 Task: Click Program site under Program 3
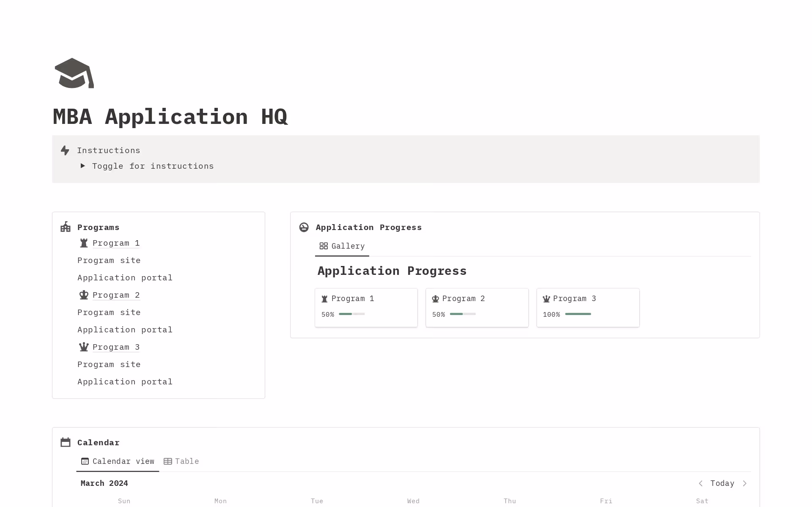pyautogui.click(x=109, y=364)
